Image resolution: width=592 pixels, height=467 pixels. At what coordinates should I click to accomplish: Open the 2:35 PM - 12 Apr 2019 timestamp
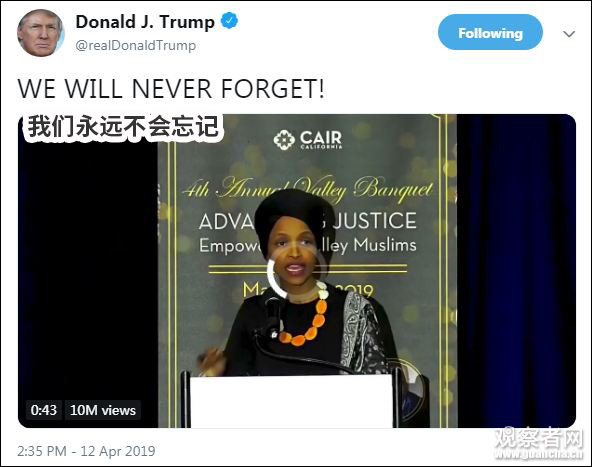click(x=86, y=451)
